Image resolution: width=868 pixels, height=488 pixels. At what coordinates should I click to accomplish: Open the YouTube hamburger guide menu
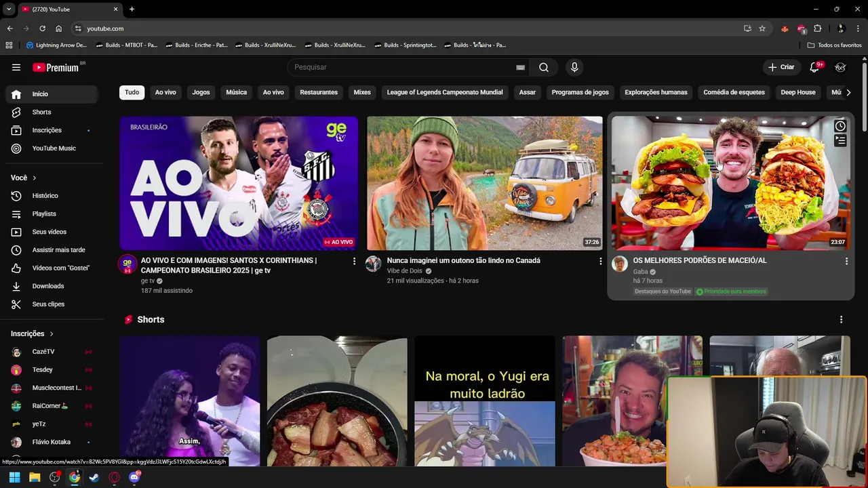[16, 67]
